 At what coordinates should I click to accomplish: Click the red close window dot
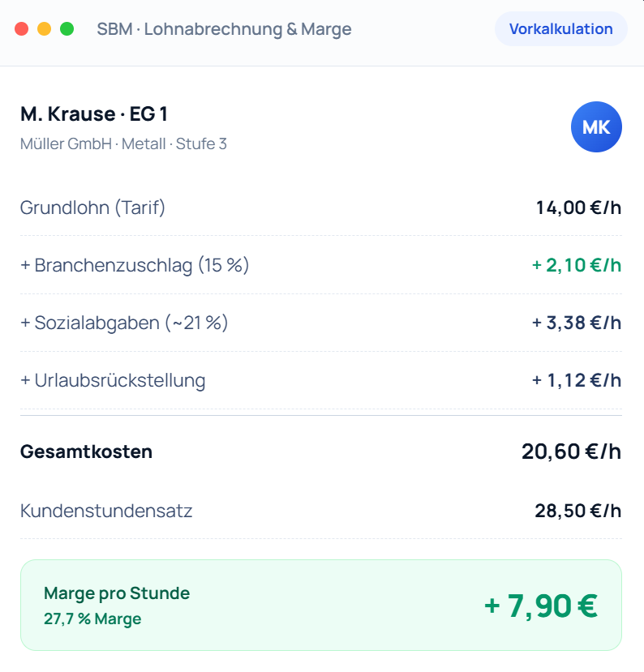(21, 29)
